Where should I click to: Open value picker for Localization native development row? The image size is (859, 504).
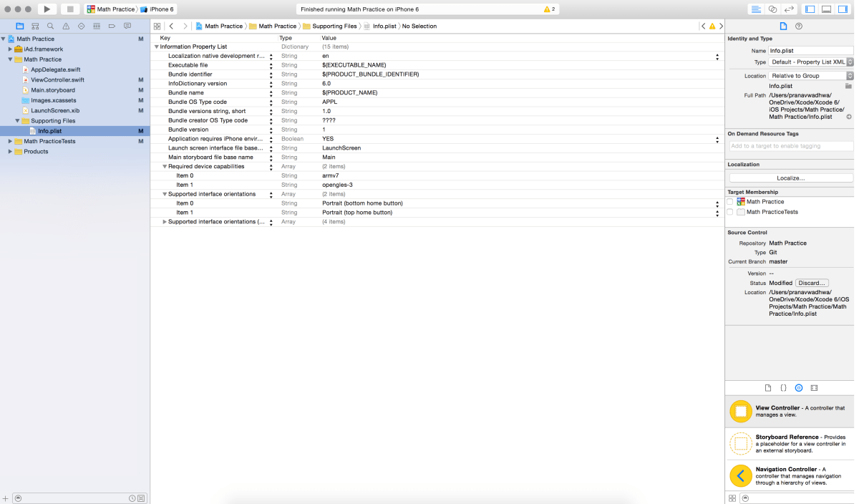717,56
